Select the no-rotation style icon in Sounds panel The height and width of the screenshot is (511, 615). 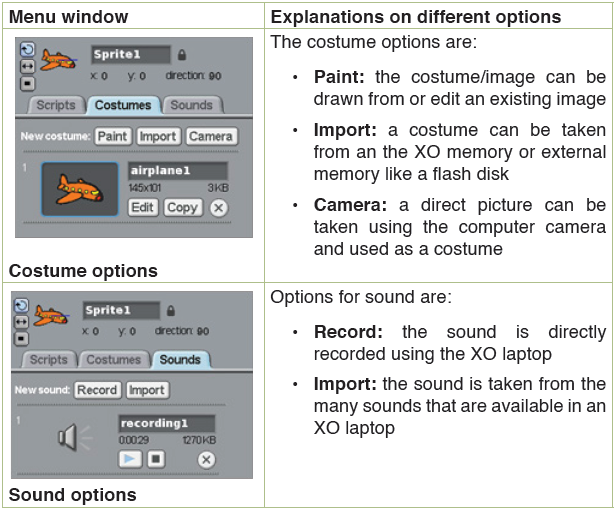pos(21,338)
